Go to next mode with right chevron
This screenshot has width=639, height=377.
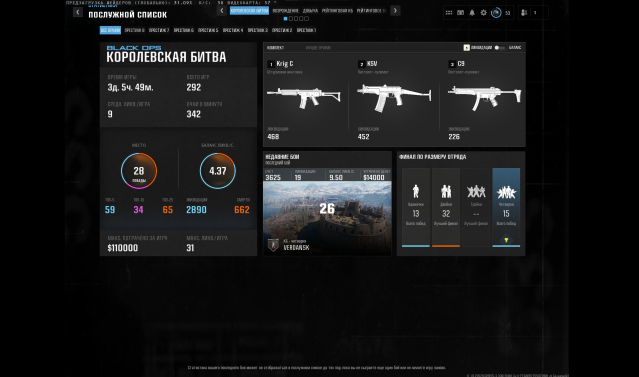click(395, 11)
